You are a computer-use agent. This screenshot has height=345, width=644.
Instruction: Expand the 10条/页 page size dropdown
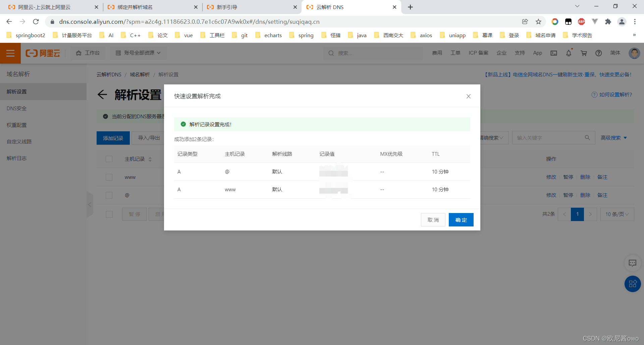tap(617, 214)
